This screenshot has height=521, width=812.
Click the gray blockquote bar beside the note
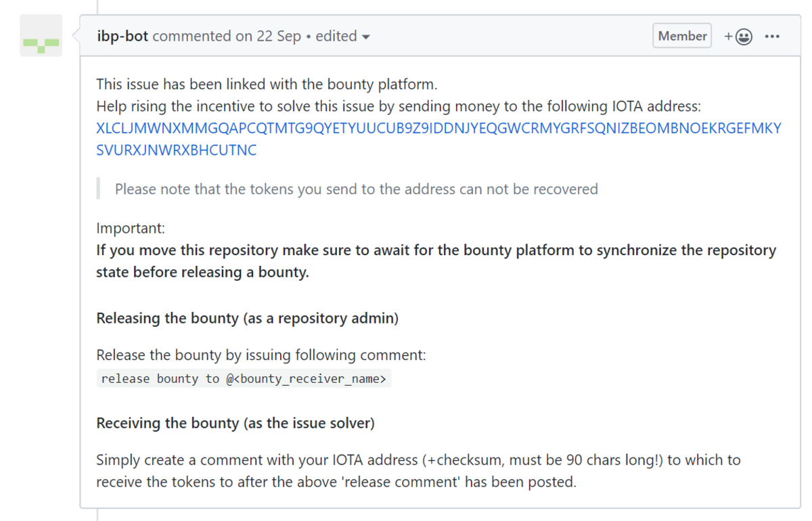(x=99, y=189)
